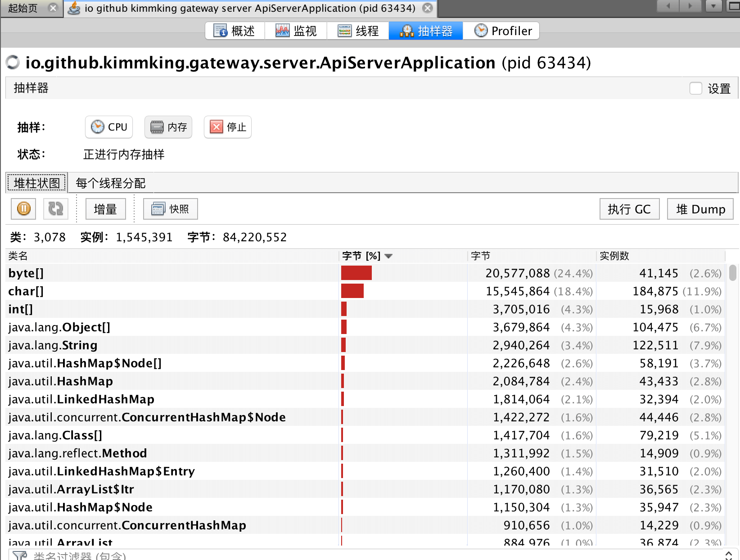This screenshot has width=740, height=560.
Task: Pause the live memory sampling results
Action: [23, 209]
